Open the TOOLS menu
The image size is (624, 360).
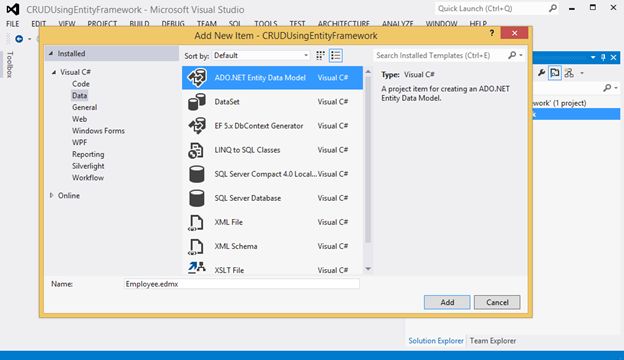[265, 23]
